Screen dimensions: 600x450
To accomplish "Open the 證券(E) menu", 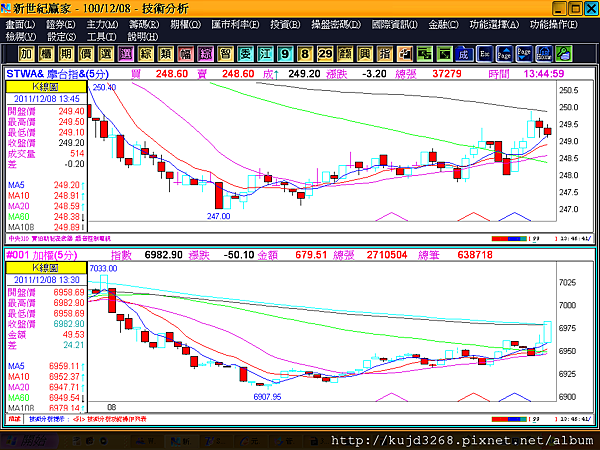I will click(60, 24).
